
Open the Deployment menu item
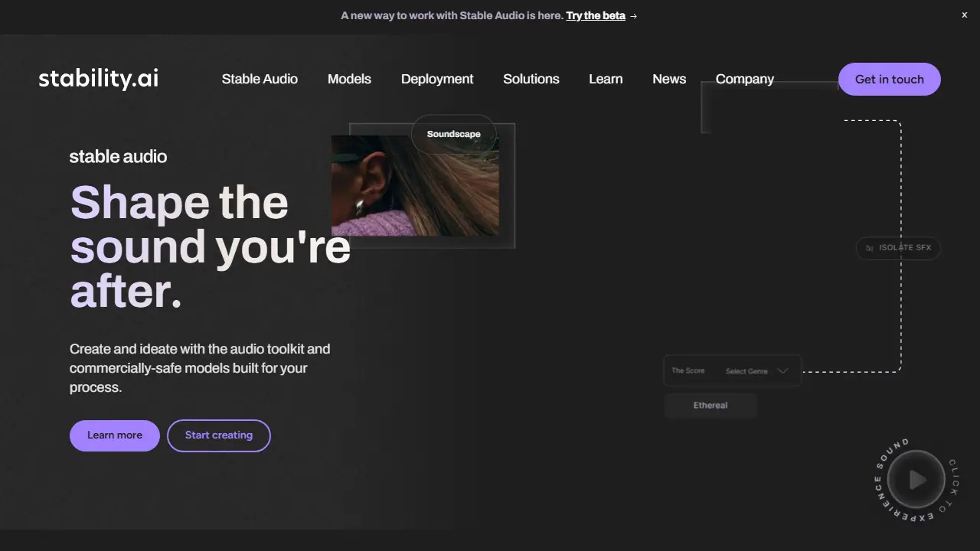tap(437, 79)
